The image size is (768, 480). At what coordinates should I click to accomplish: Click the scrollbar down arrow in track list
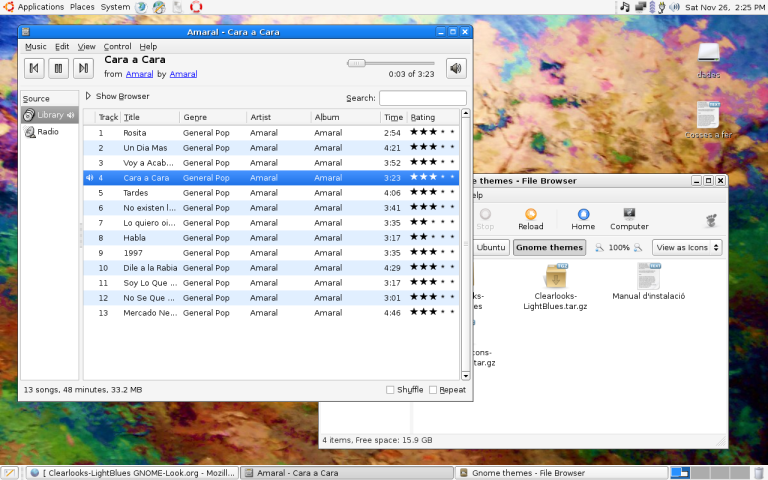coord(465,376)
